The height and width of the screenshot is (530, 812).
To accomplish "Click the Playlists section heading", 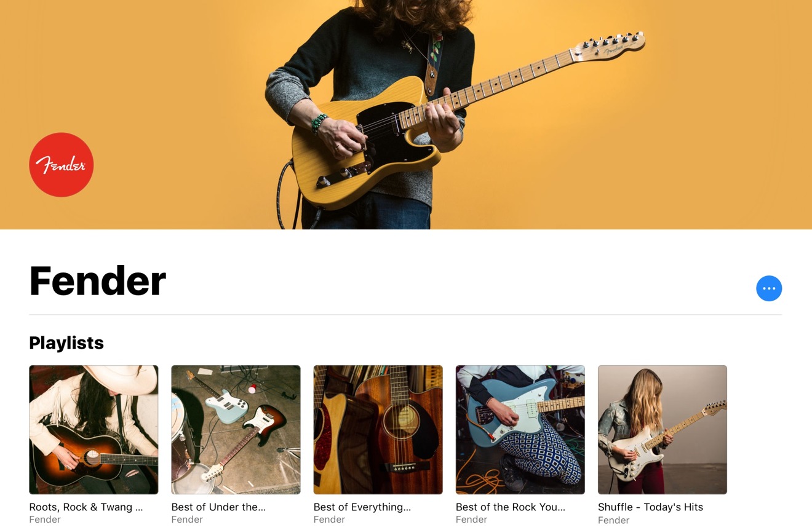I will (66, 343).
